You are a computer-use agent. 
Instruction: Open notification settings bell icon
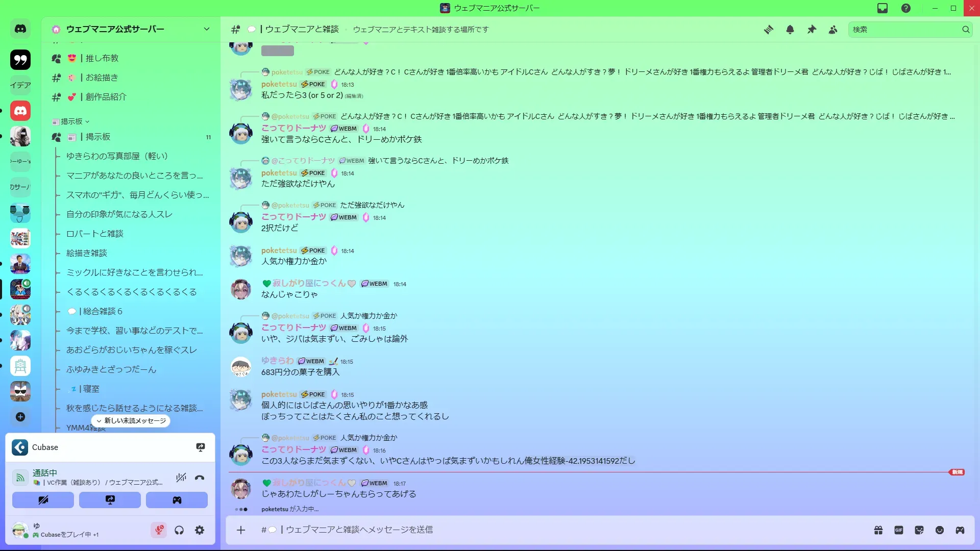[x=790, y=30]
